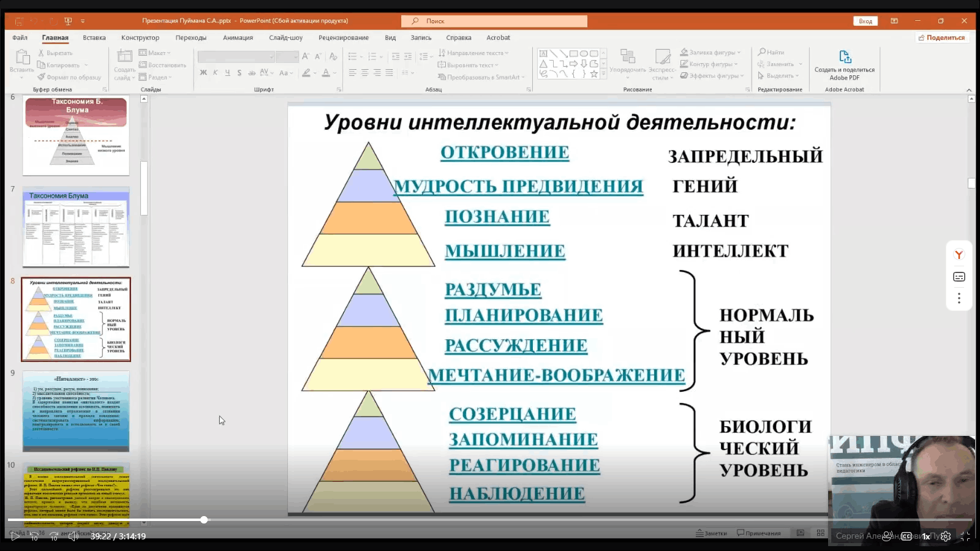Open the Раздел section dropdown

coord(155,77)
